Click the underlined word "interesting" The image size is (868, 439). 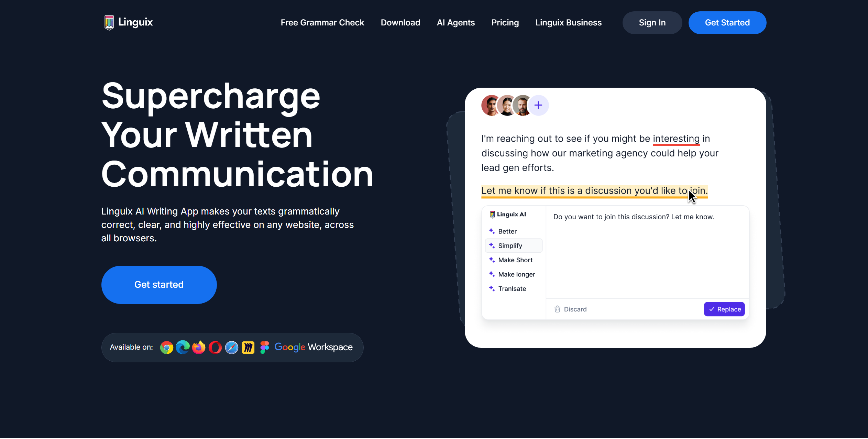(x=676, y=139)
